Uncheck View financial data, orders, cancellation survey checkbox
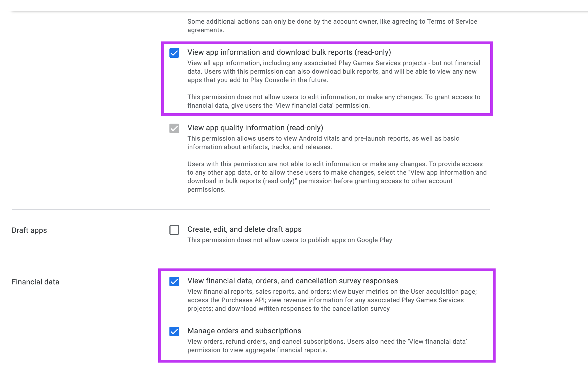 (x=174, y=281)
